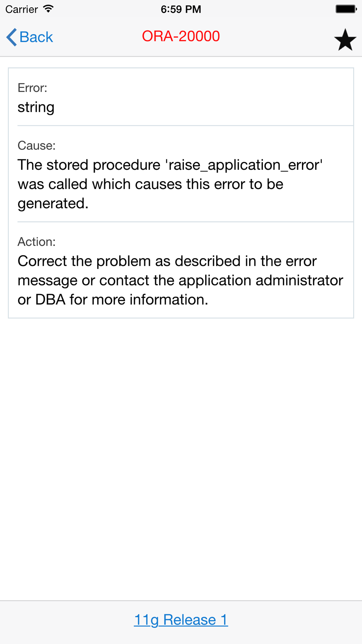Tap the battery indicator icon

pyautogui.click(x=346, y=9)
